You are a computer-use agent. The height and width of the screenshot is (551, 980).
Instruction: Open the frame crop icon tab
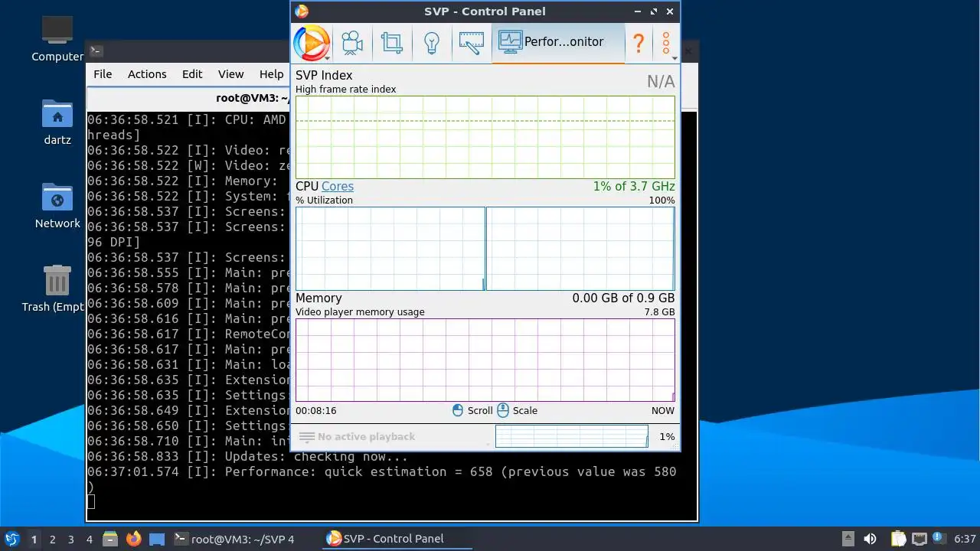click(392, 43)
